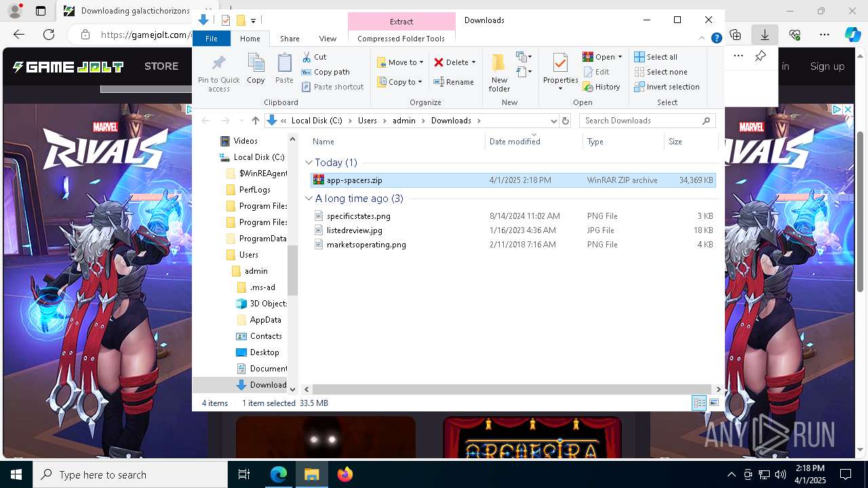This screenshot has width=868, height=488.
Task: Go up one folder level arrow
Action: point(255,121)
